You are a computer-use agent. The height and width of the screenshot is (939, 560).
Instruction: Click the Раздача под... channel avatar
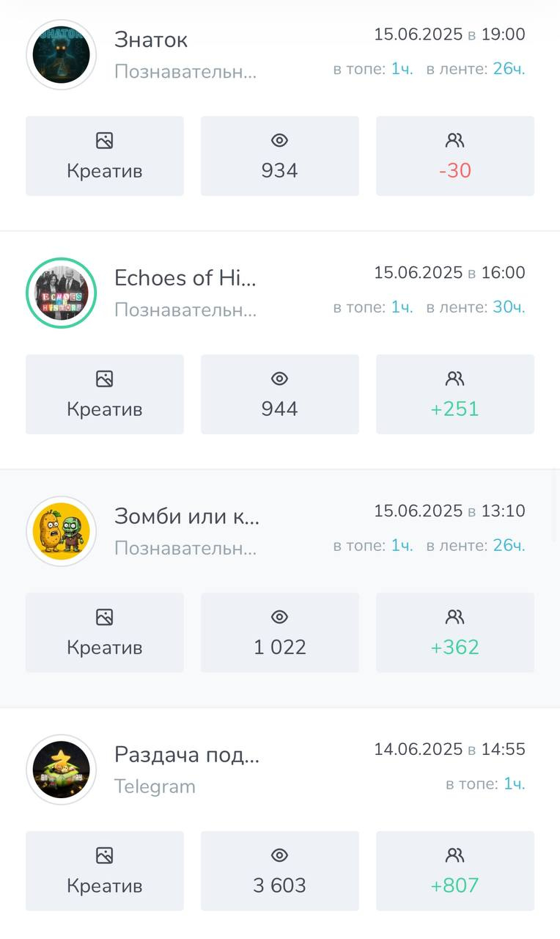point(62,770)
